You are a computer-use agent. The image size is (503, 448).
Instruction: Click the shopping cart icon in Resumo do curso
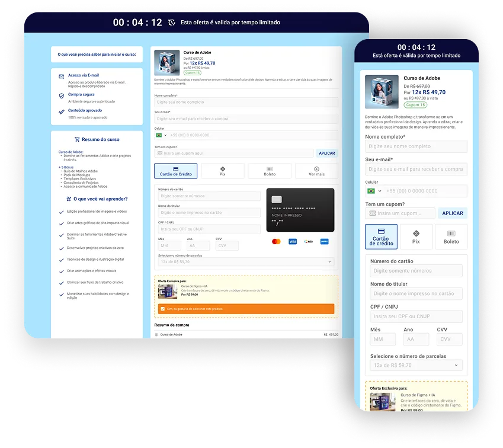point(77,140)
